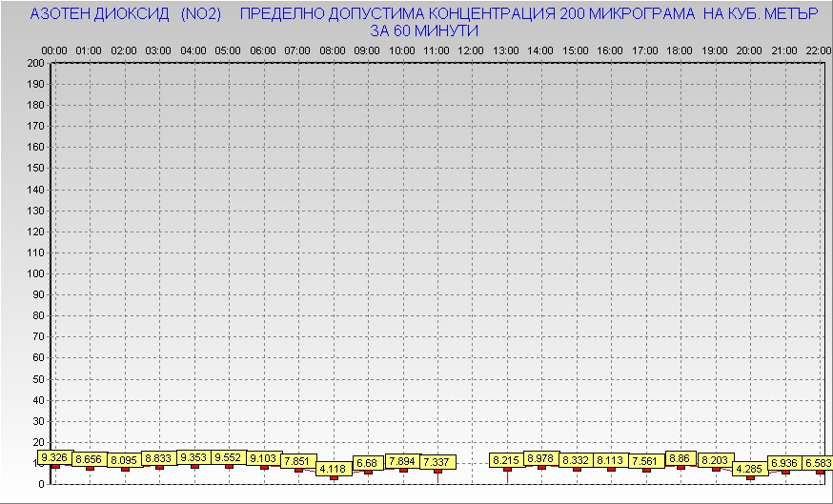Click the 6.583 data label

(x=817, y=464)
